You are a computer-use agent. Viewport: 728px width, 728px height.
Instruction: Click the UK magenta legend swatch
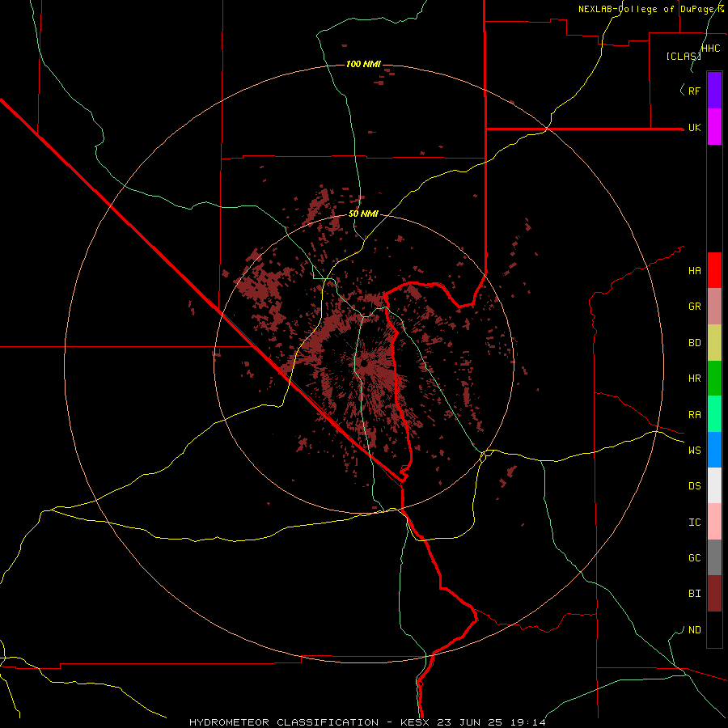point(714,127)
